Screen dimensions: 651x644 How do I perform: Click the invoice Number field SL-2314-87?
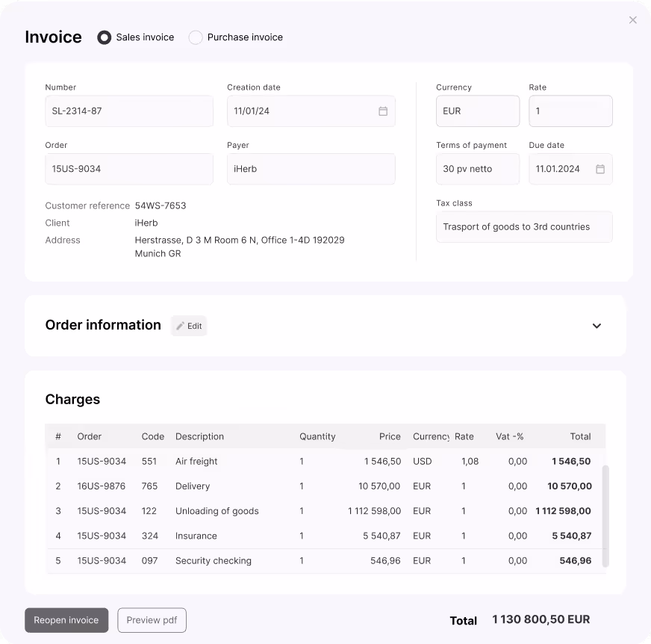(128, 111)
